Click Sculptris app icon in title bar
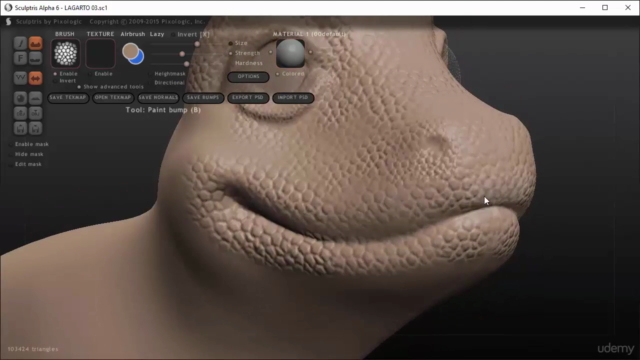This screenshot has height=360, width=640. 8,8
